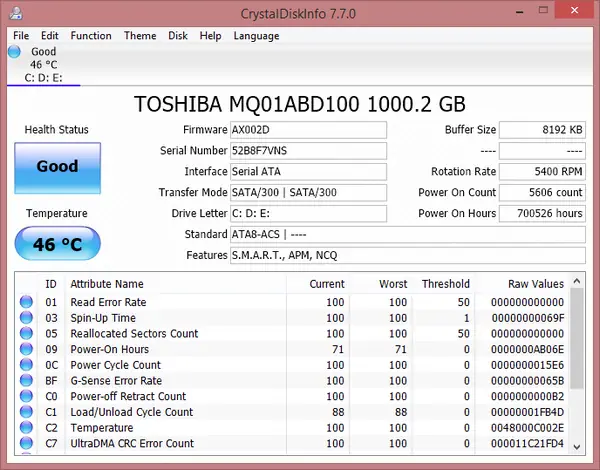Click the Good health status button
600x470 pixels.
57,167
